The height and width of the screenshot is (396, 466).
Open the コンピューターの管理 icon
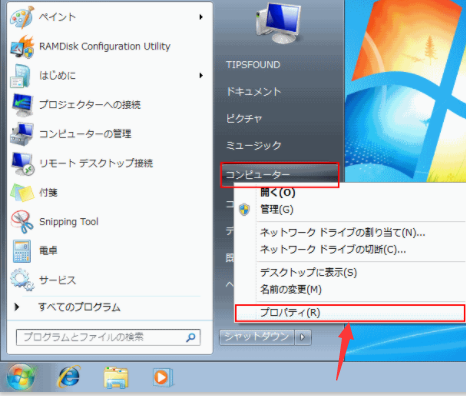click(x=22, y=134)
